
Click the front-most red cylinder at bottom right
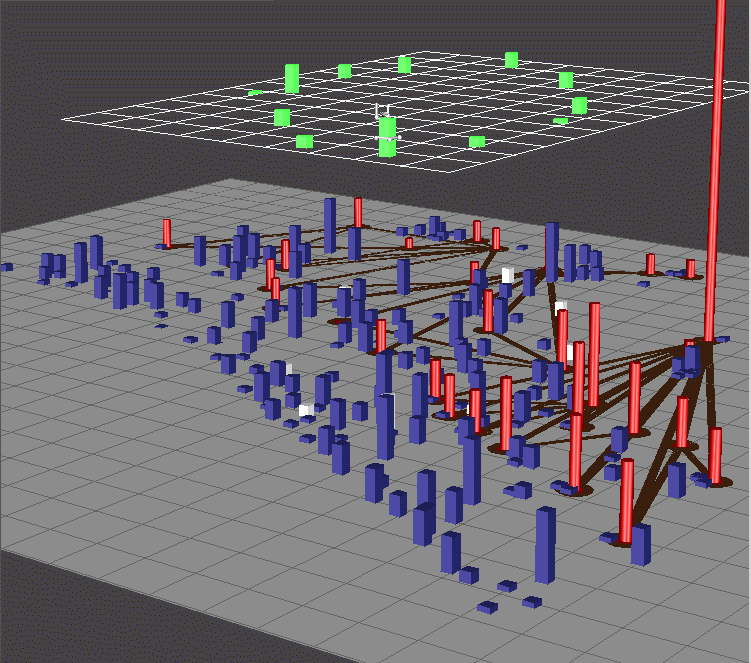(626, 500)
